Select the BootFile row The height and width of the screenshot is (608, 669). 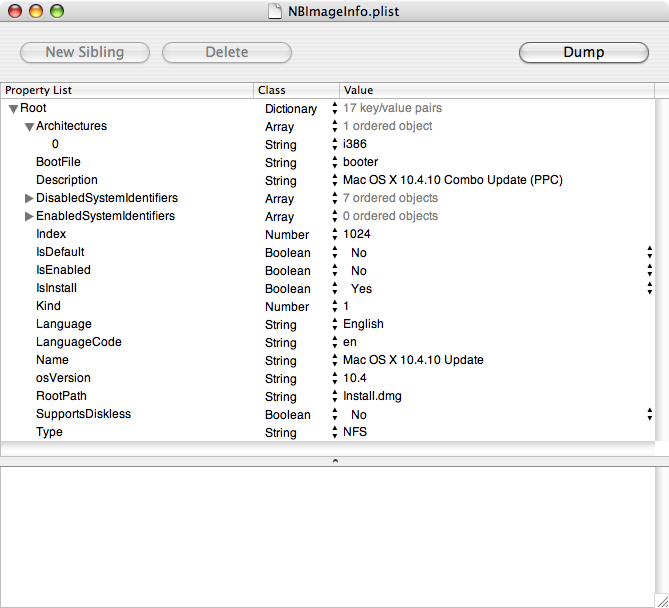328,162
